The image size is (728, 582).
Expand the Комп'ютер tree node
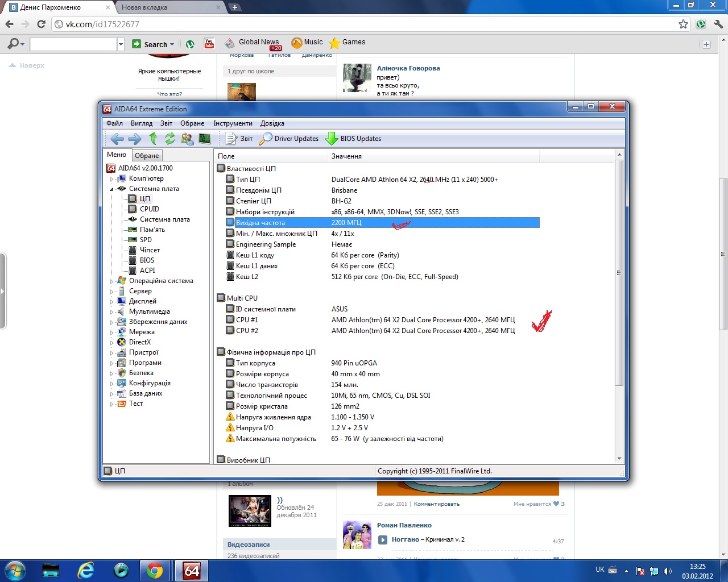click(x=111, y=179)
